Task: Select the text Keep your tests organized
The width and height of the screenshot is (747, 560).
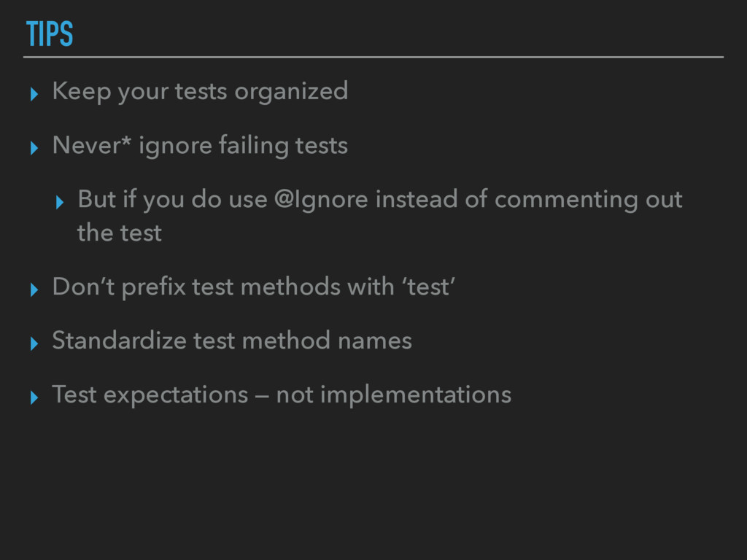Action: click(x=200, y=91)
